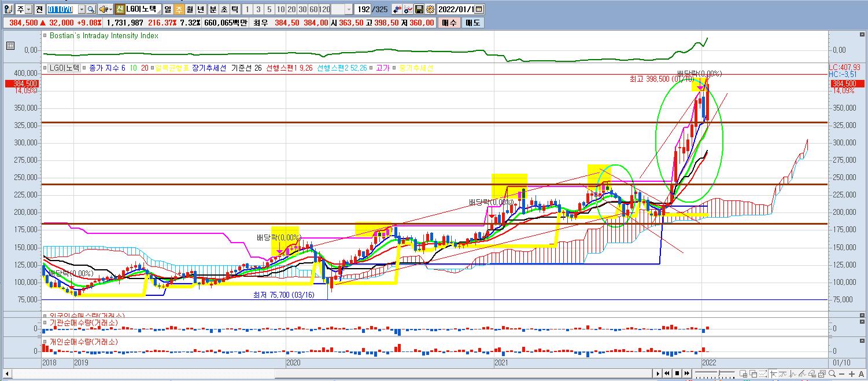
Task: Click the grid table icon beside indicator pane
Action: click(10, 46)
